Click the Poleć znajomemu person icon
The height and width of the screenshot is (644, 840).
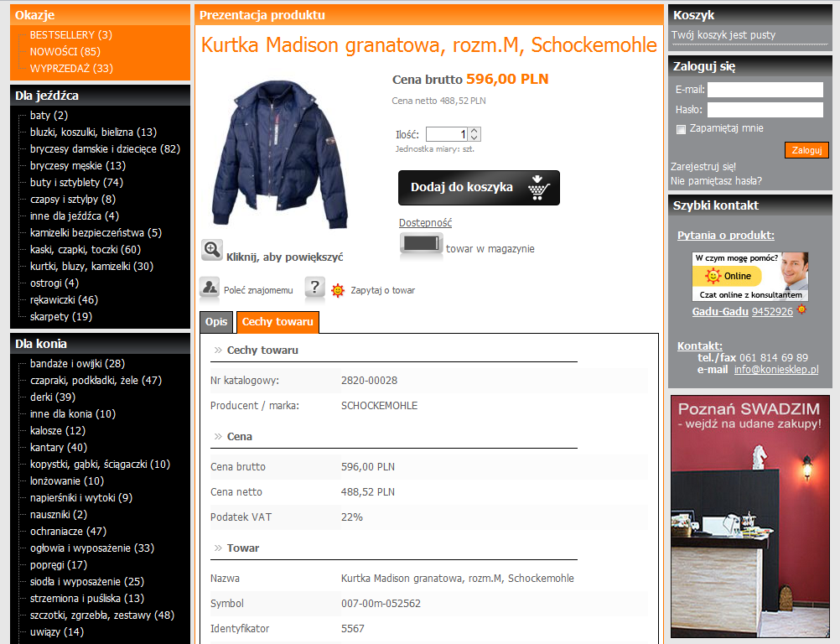coord(210,287)
